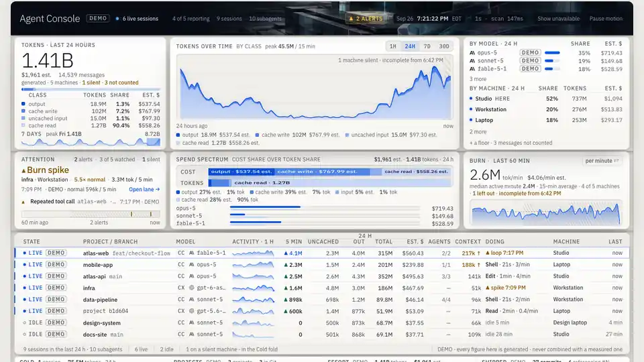
Task: Open the infra session row
Action: [321, 288]
